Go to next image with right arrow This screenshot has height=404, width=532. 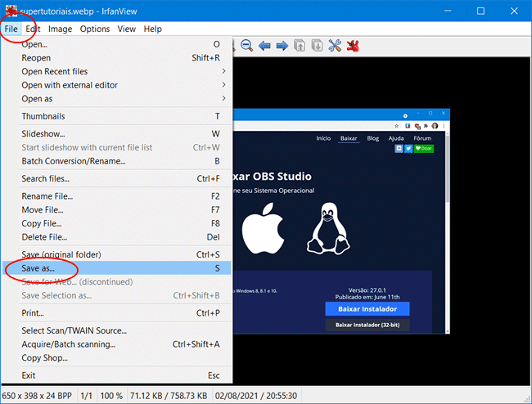(x=282, y=46)
